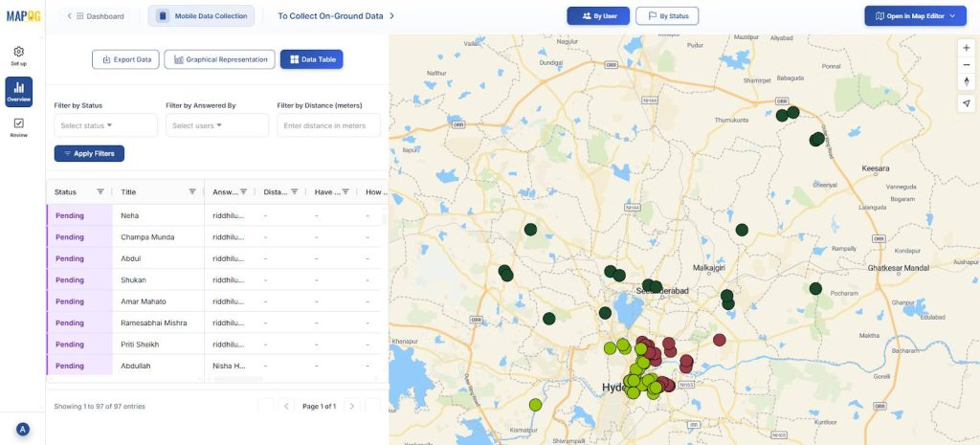Open the Review sidebar section

(18, 127)
